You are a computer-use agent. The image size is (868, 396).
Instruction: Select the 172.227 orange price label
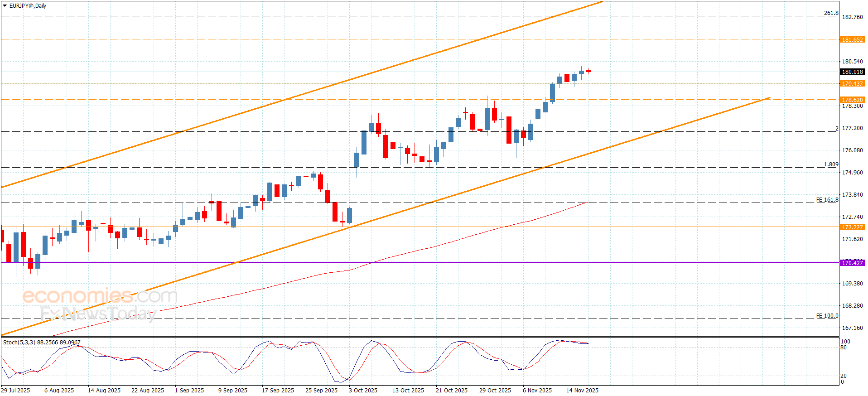coord(852,227)
